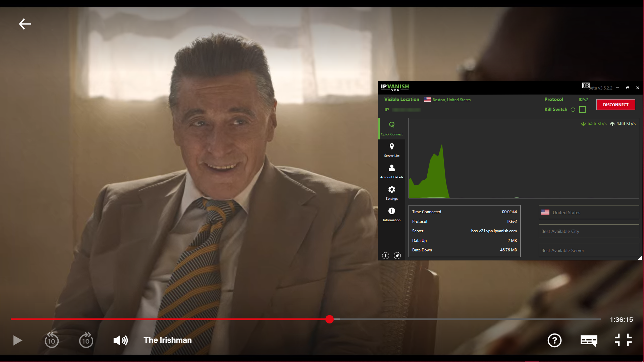
Task: Click the DISCONNECT button
Action: pos(615,105)
